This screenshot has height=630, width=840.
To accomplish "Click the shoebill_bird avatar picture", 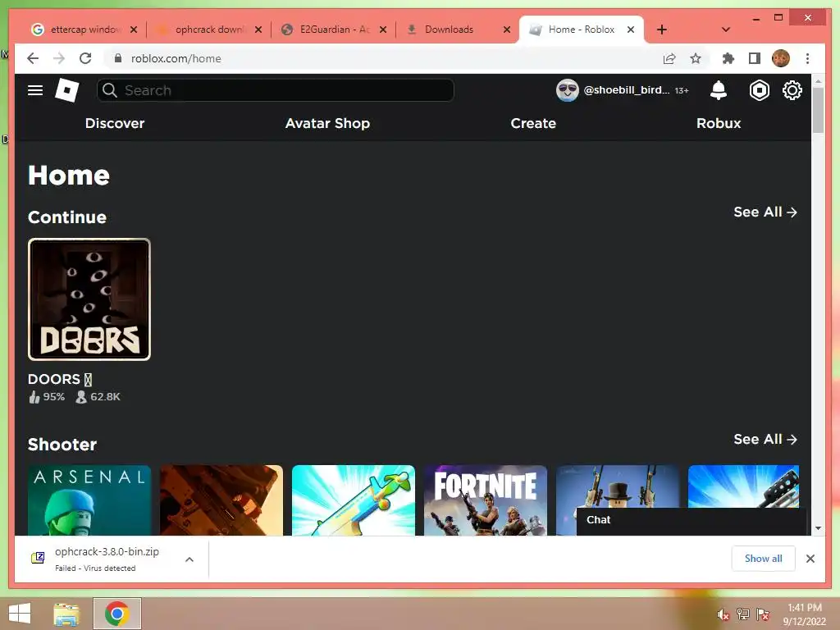I will tap(568, 90).
